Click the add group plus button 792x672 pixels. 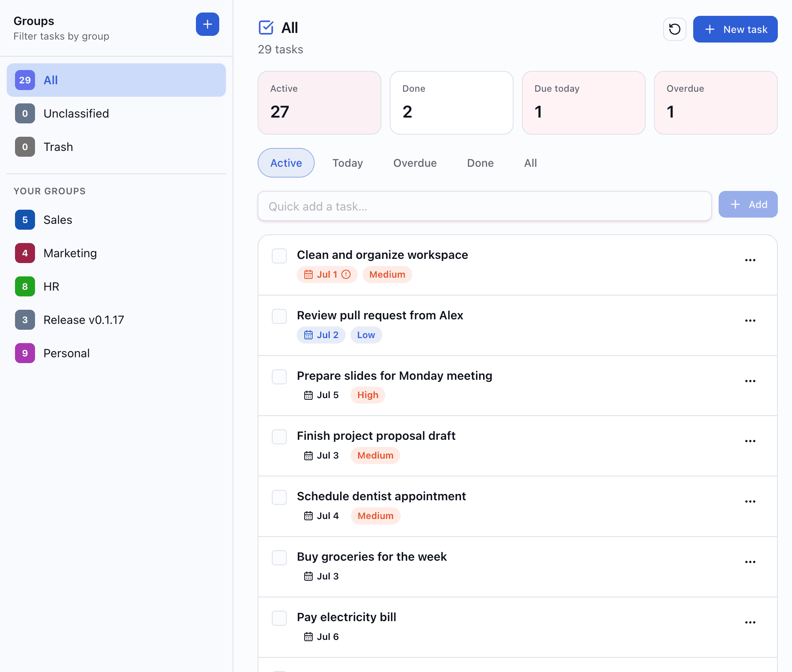207,24
